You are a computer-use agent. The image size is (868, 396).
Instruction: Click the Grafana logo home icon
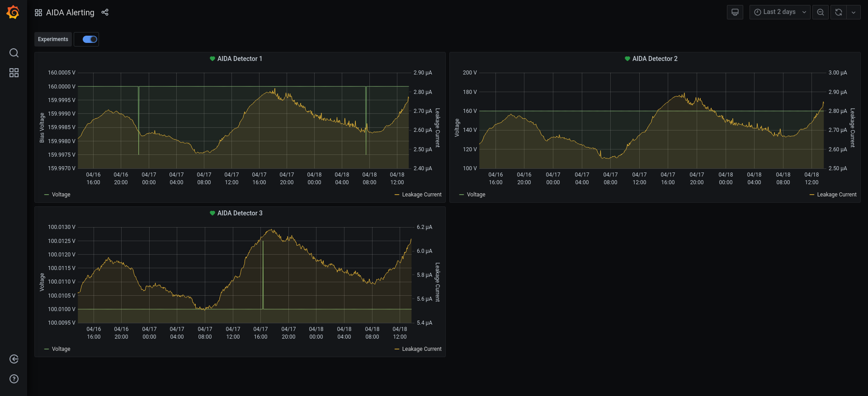tap(13, 12)
